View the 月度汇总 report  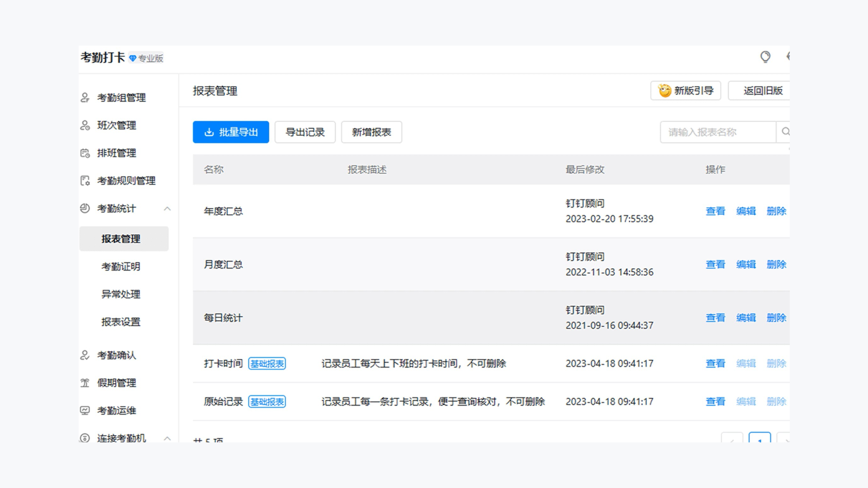[x=715, y=264]
